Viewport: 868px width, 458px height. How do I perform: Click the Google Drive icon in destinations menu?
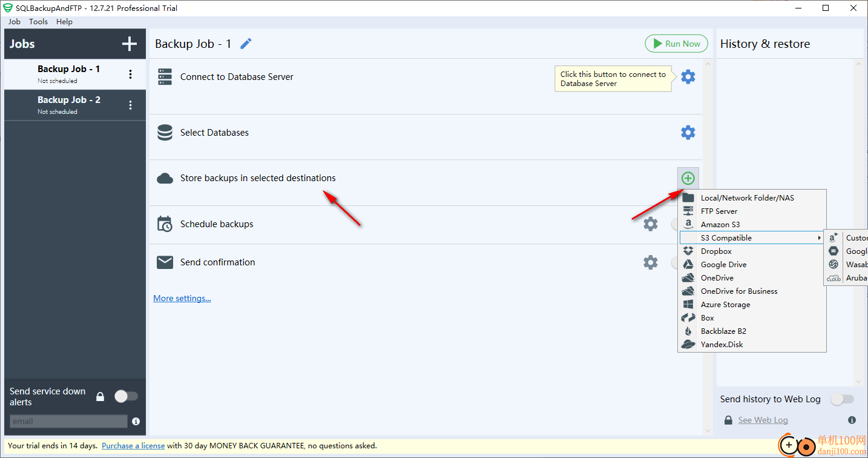[x=688, y=265]
